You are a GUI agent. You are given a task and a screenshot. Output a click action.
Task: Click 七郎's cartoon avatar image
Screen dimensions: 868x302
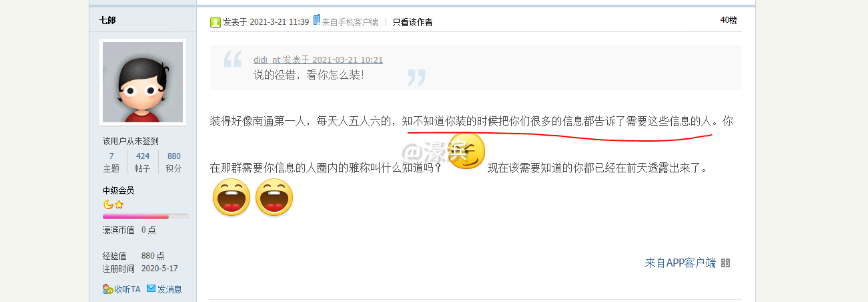pyautogui.click(x=143, y=82)
